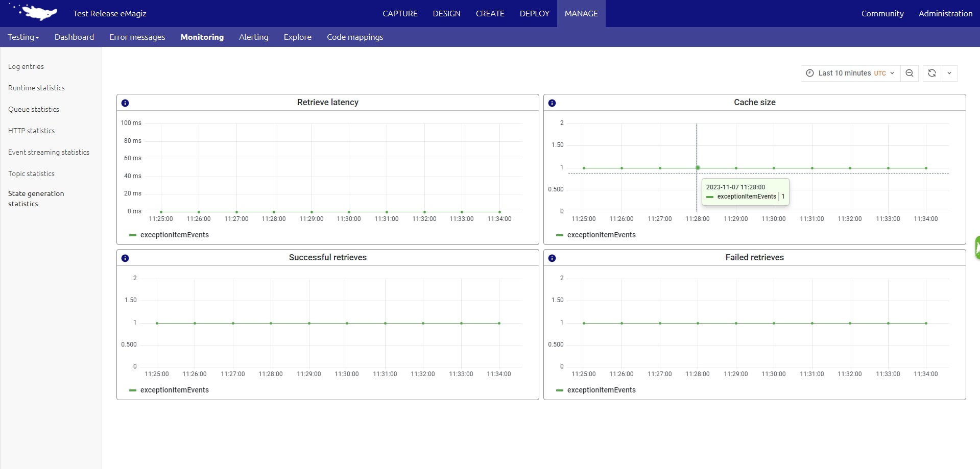This screenshot has width=980, height=469.
Task: Click the eMagiz logo icon
Action: click(x=37, y=12)
